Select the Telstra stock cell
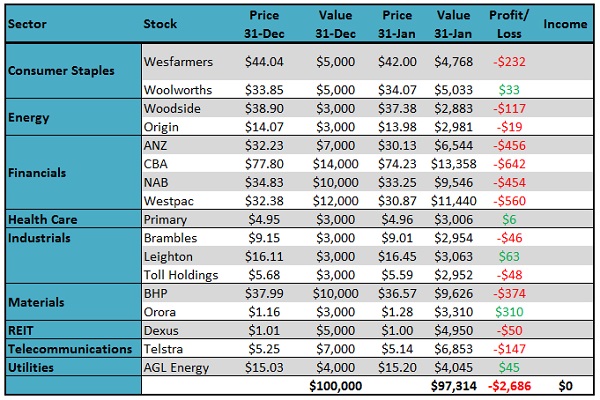The height and width of the screenshot is (400, 600). click(162, 348)
